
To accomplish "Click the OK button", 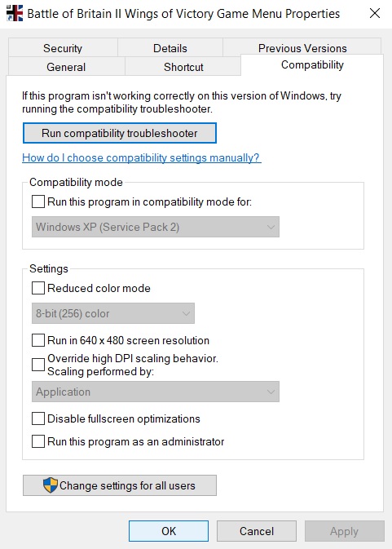I will click(169, 531).
